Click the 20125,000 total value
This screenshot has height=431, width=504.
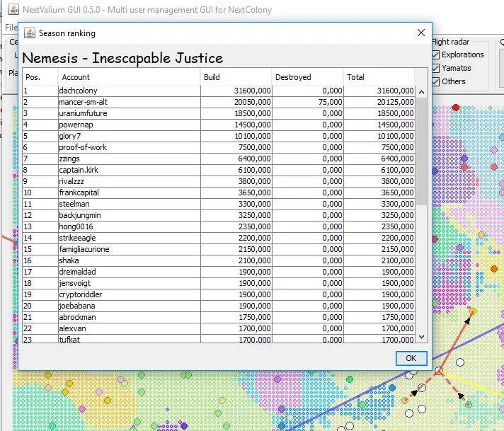[x=396, y=102]
